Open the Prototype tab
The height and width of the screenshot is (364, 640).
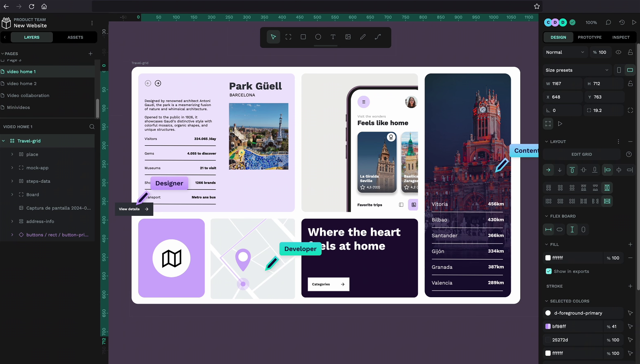(x=590, y=37)
